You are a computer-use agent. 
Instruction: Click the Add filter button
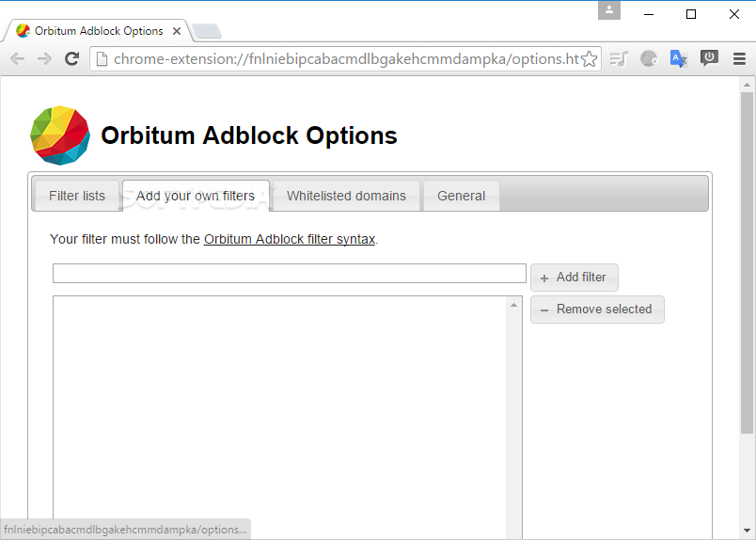[575, 278]
